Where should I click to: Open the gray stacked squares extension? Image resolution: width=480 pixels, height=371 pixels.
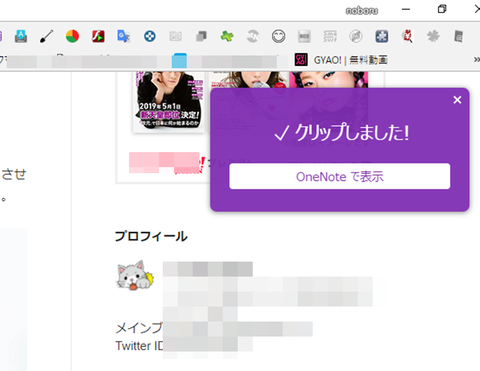point(201,36)
